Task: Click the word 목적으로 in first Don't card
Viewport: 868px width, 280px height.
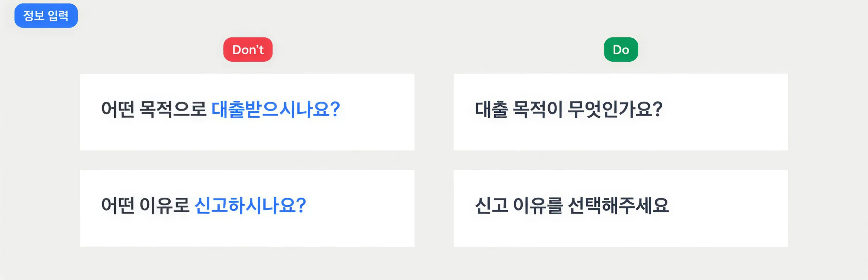Action: pos(172,109)
